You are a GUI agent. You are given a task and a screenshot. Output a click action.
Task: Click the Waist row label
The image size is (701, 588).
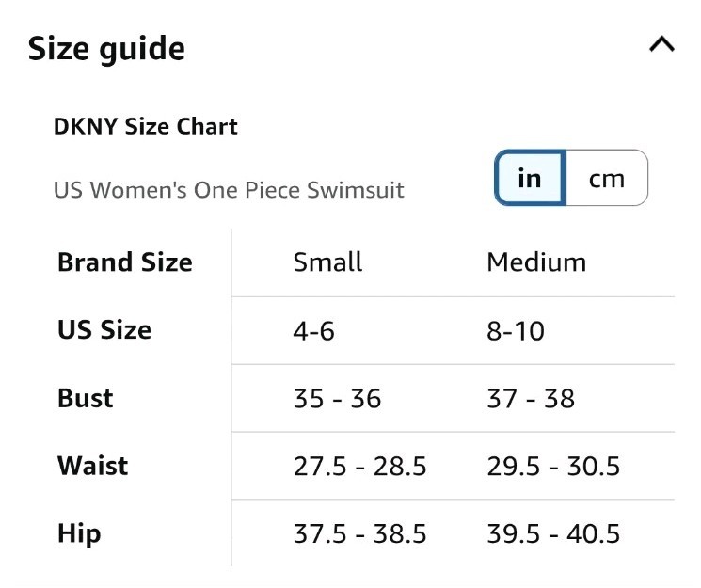[x=93, y=466]
